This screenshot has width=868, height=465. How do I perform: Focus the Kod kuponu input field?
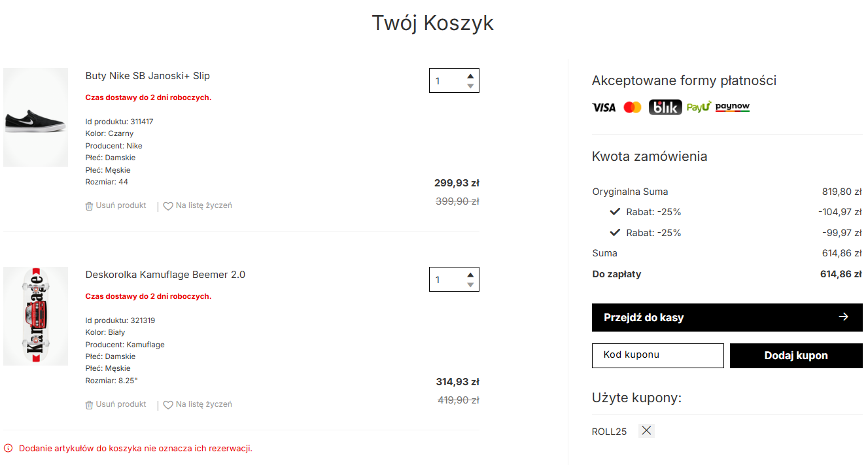[x=657, y=356]
